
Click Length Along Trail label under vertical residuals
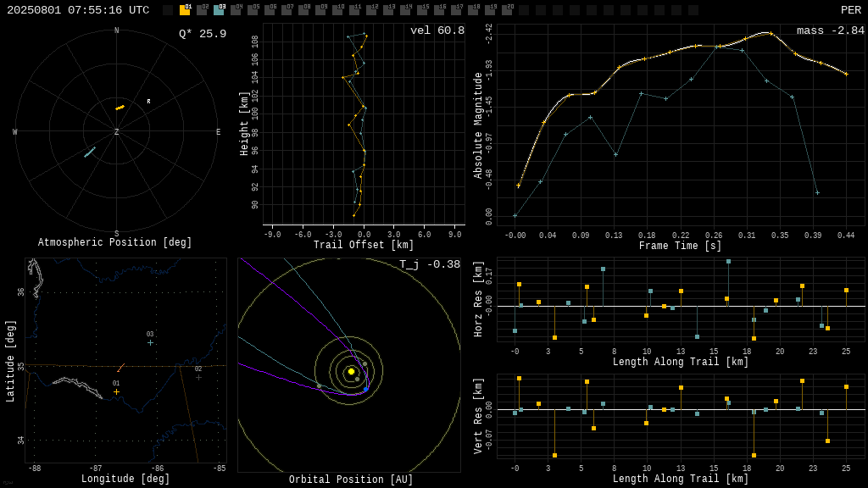pyautogui.click(x=681, y=479)
